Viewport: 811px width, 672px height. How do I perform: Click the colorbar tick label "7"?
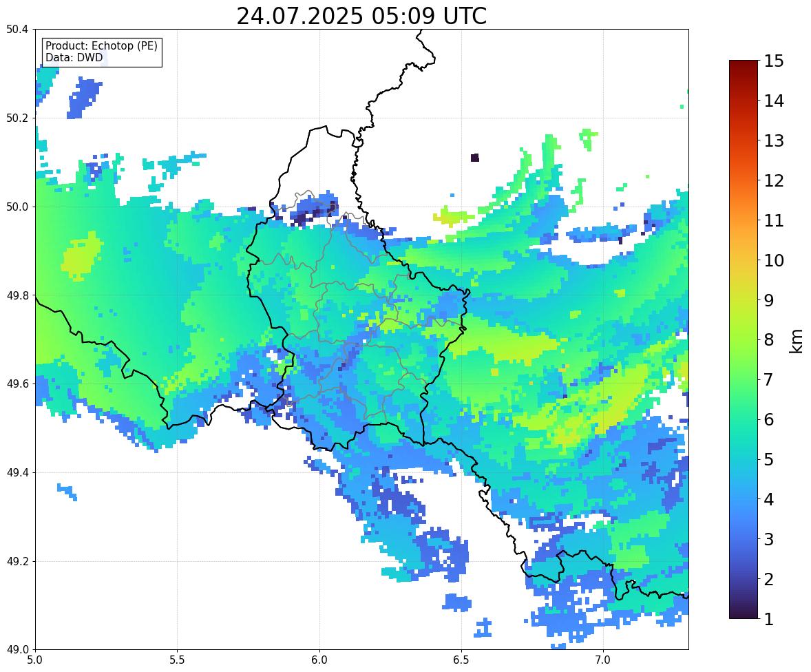tap(769, 379)
